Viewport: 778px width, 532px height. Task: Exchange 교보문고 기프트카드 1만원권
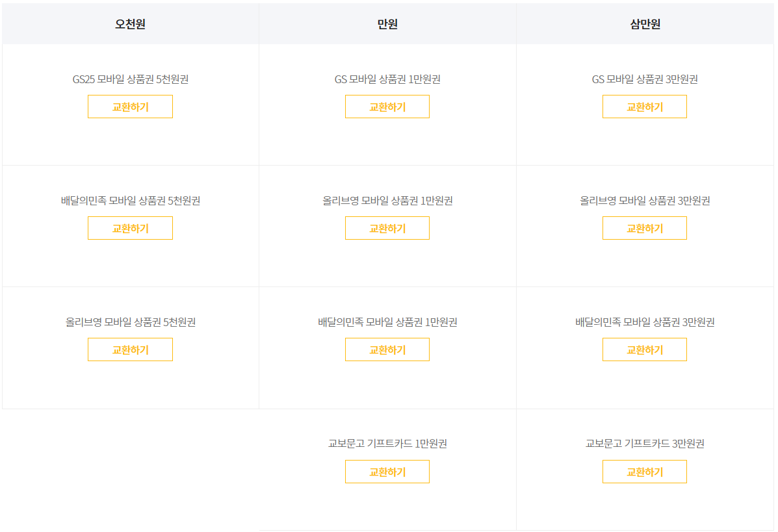(387, 472)
